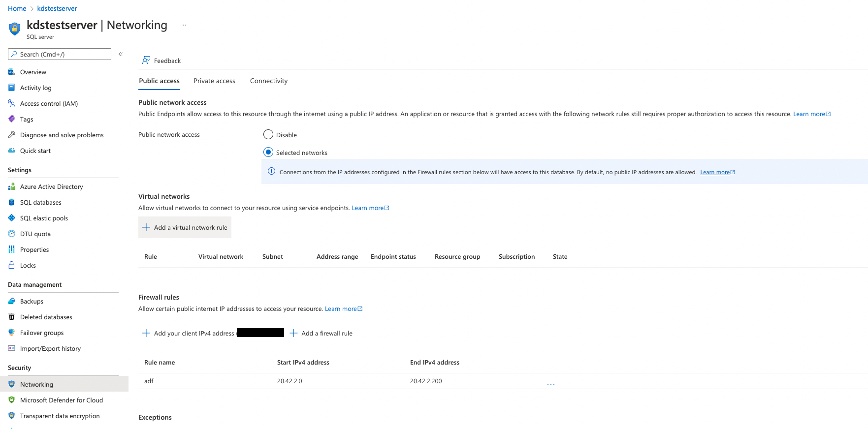The height and width of the screenshot is (429, 868).
Task: Open Learn more link for public endpoints
Action: [812, 114]
